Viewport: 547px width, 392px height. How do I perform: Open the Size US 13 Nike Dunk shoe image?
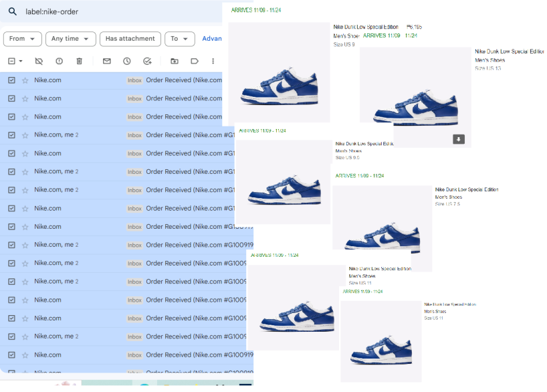pos(415,98)
